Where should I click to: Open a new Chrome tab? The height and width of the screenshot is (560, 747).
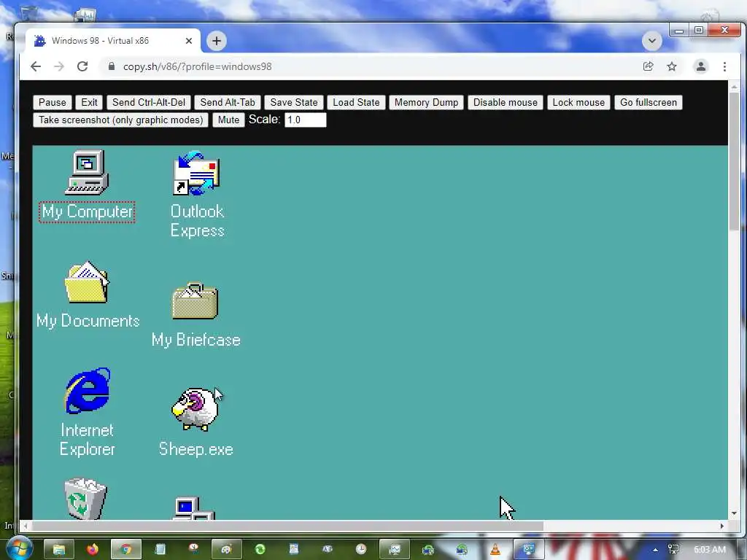(x=217, y=41)
